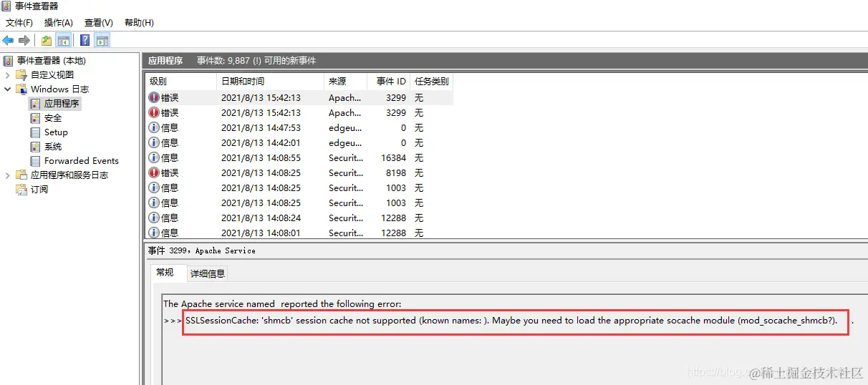
Task: Click the 自定义视图 folder icon
Action: click(21, 75)
